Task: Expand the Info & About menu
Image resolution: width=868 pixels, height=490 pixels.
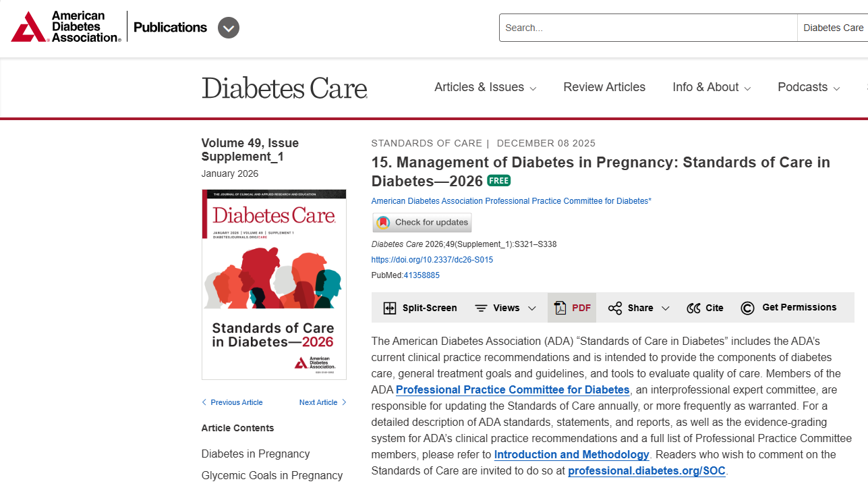Action: (712, 87)
